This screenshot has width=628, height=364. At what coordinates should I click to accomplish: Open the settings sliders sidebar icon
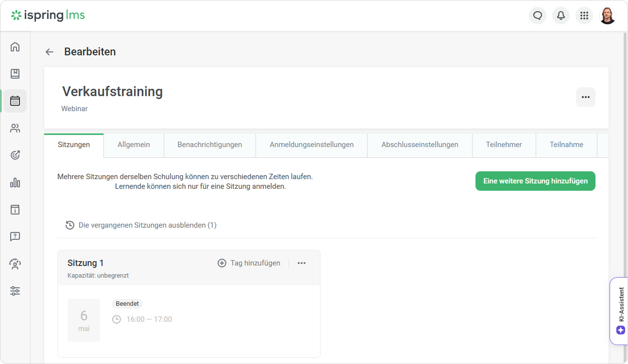tap(15, 291)
